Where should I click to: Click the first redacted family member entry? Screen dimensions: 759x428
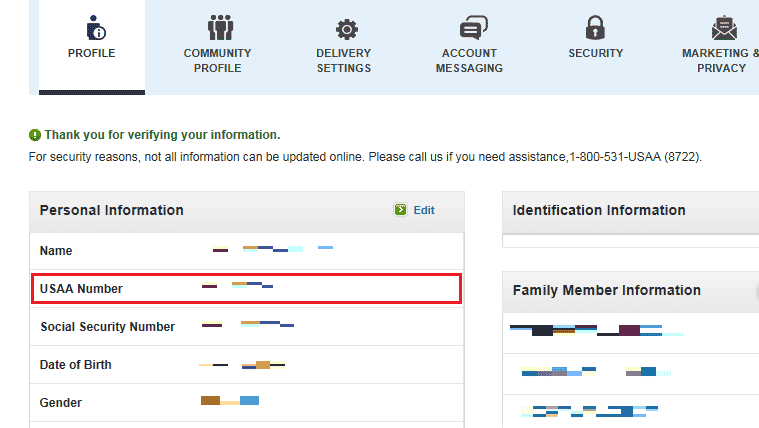597,331
